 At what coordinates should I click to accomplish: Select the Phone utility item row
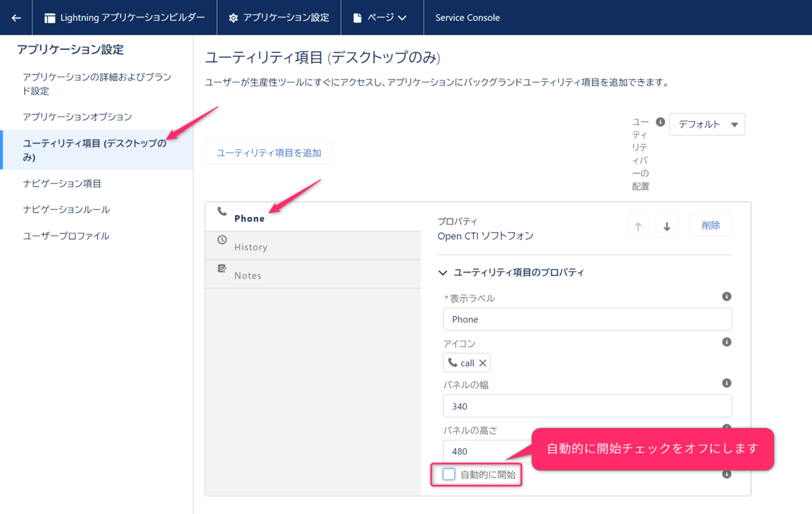pyautogui.click(x=313, y=216)
